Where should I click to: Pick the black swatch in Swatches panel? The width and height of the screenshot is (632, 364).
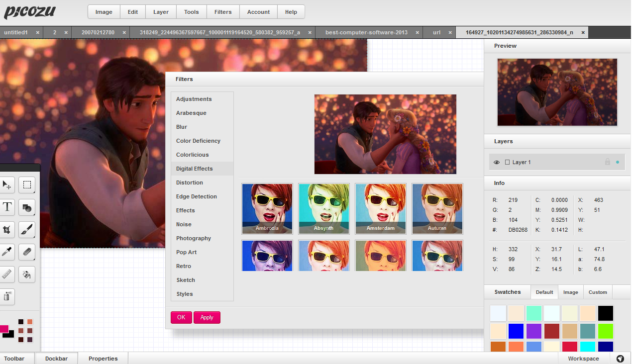click(606, 313)
